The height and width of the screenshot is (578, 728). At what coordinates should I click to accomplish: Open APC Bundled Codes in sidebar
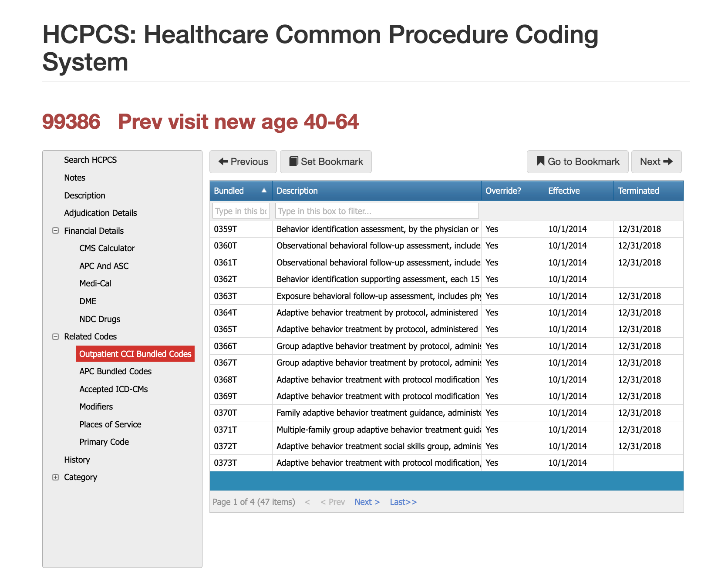(115, 371)
